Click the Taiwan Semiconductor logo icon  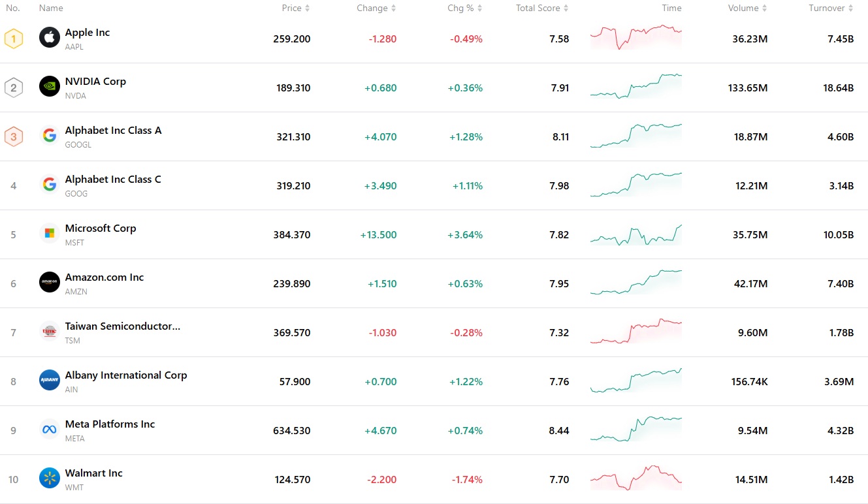pos(50,332)
